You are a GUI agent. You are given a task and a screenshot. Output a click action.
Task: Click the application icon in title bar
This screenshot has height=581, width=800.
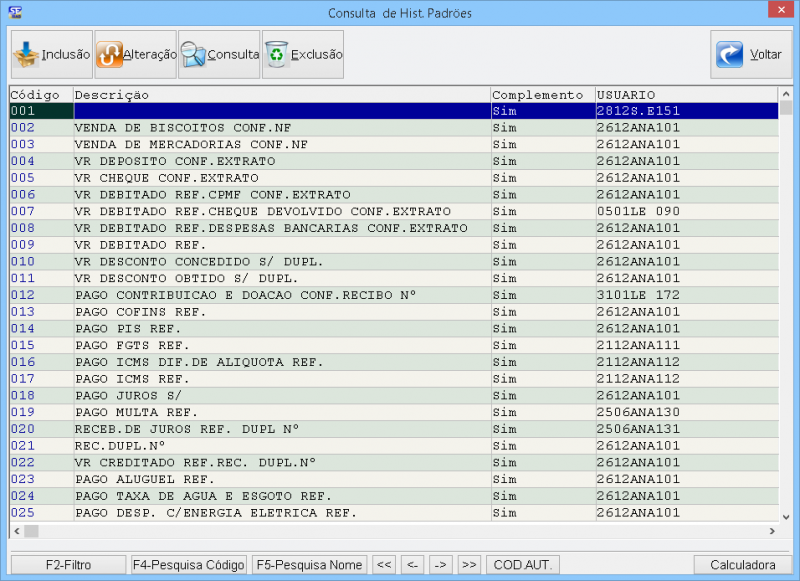point(15,13)
